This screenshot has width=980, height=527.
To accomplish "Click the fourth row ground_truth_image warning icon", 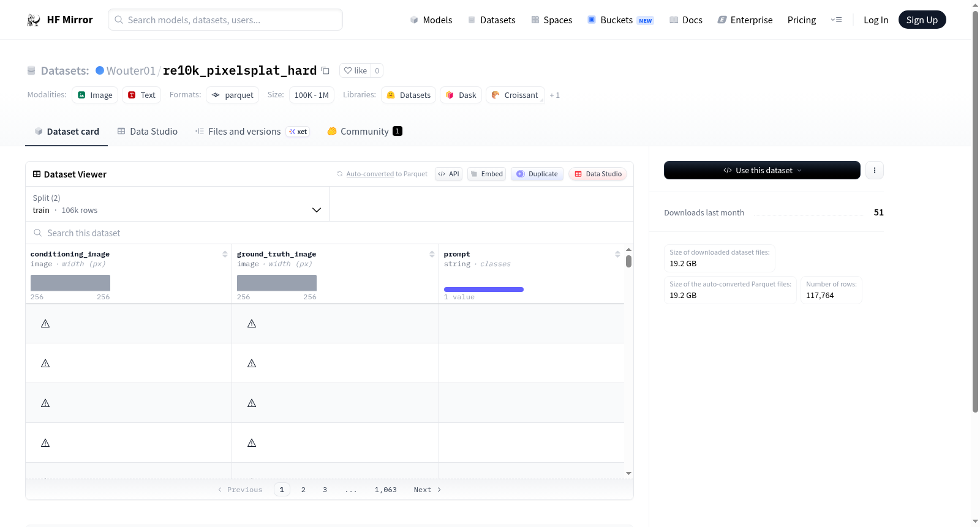I will [x=252, y=443].
